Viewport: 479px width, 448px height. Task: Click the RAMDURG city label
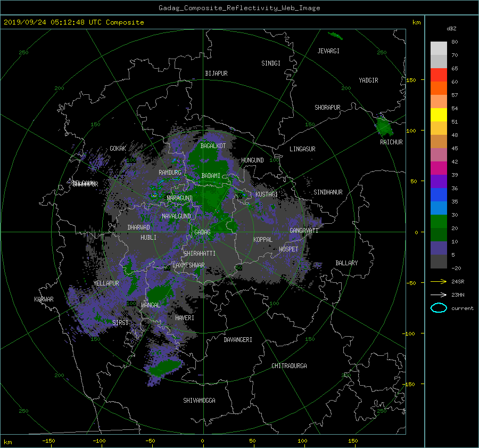(170, 173)
